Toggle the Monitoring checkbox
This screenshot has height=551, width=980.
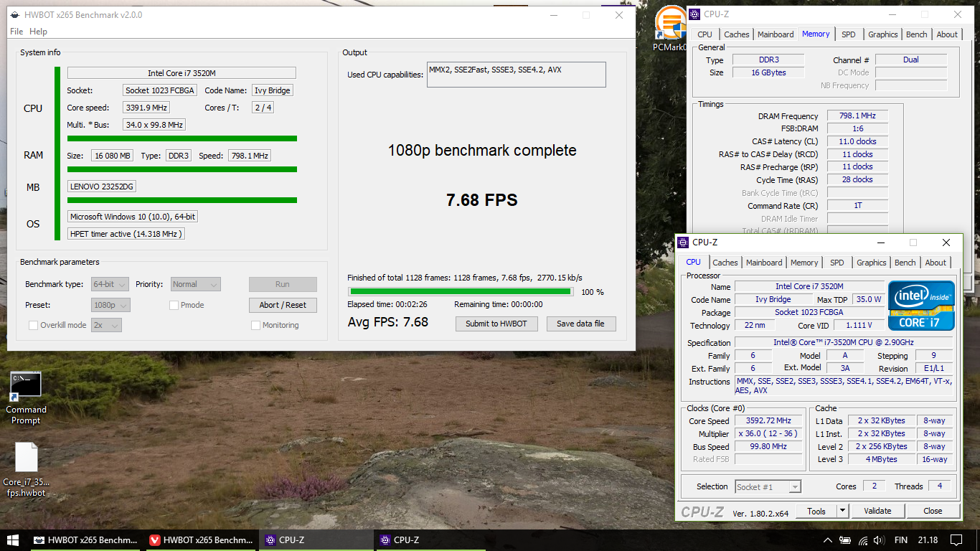pyautogui.click(x=256, y=325)
